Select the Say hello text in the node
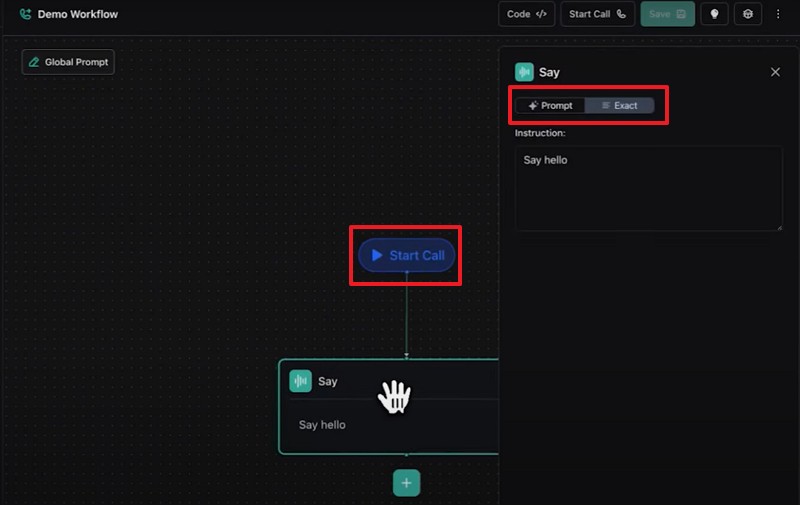 tap(322, 425)
